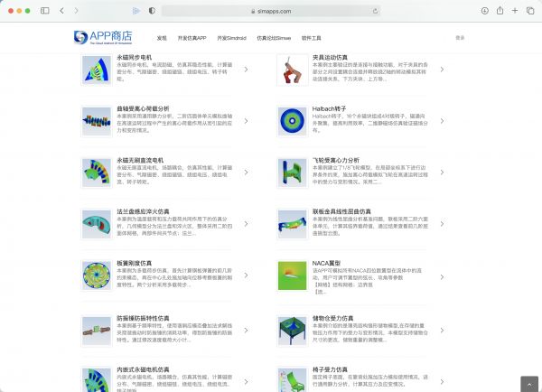Image resolution: width=542 pixels, height=392 pixels.
Task: Expand the Halbach转子 row chevron
Action: click(x=442, y=121)
